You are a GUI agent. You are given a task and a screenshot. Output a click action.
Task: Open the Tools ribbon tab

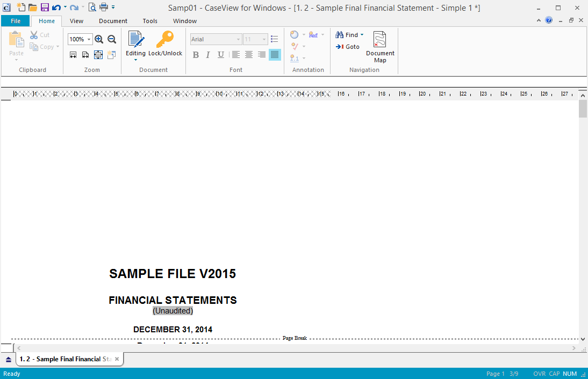[x=150, y=21]
